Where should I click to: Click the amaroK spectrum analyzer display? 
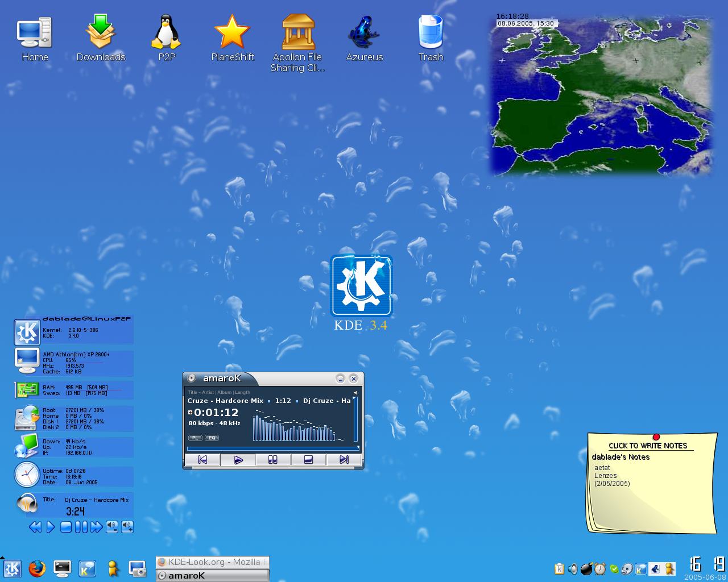click(x=299, y=425)
